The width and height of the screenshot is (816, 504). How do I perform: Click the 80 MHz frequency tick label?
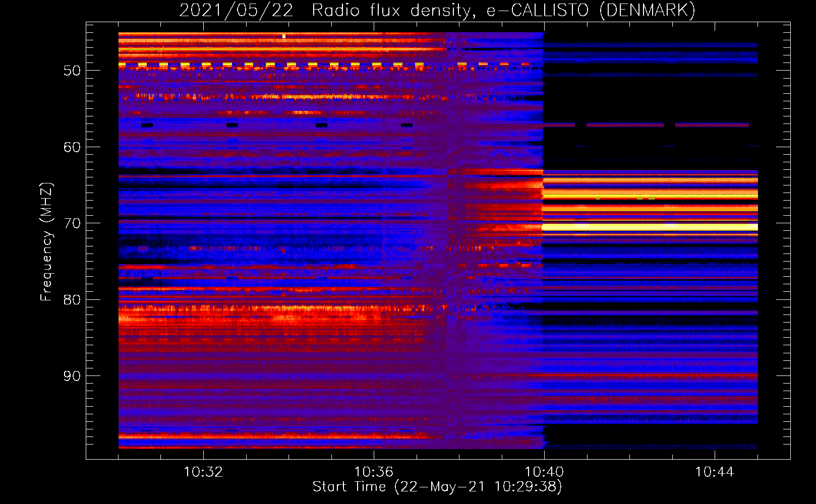pyautogui.click(x=72, y=300)
